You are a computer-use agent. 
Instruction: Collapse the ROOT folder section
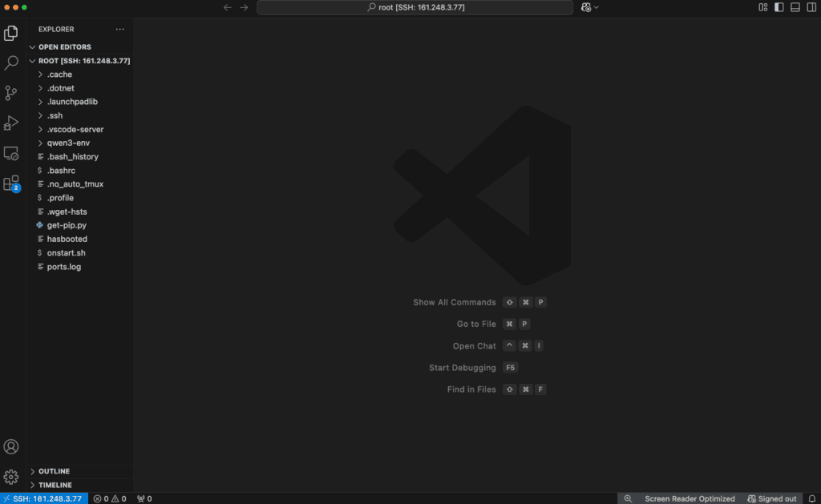point(79,61)
